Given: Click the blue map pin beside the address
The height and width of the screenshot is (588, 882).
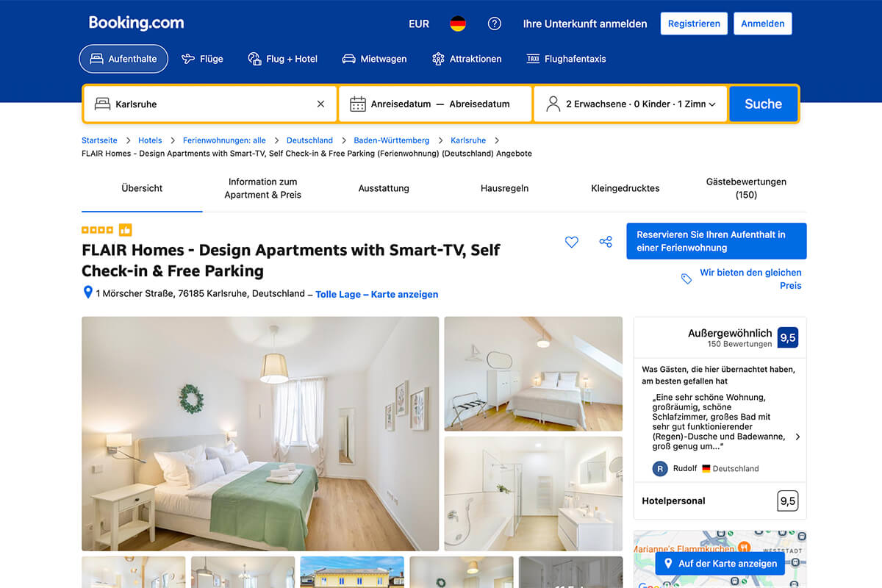Looking at the screenshot, I should (87, 293).
